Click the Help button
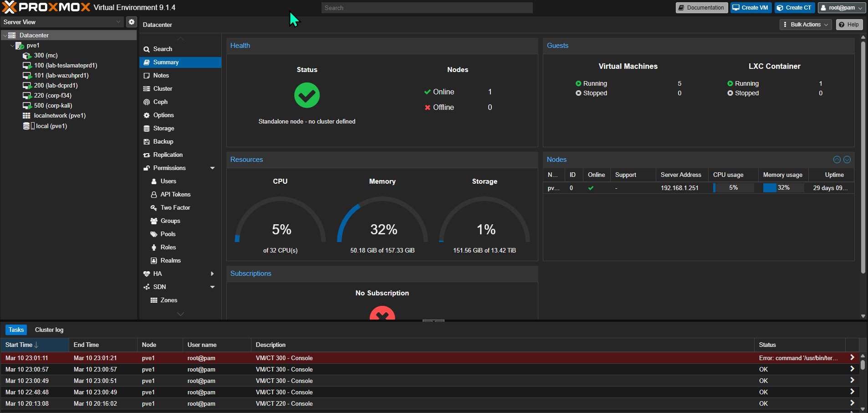Image resolution: width=868 pixels, height=413 pixels. tap(849, 25)
